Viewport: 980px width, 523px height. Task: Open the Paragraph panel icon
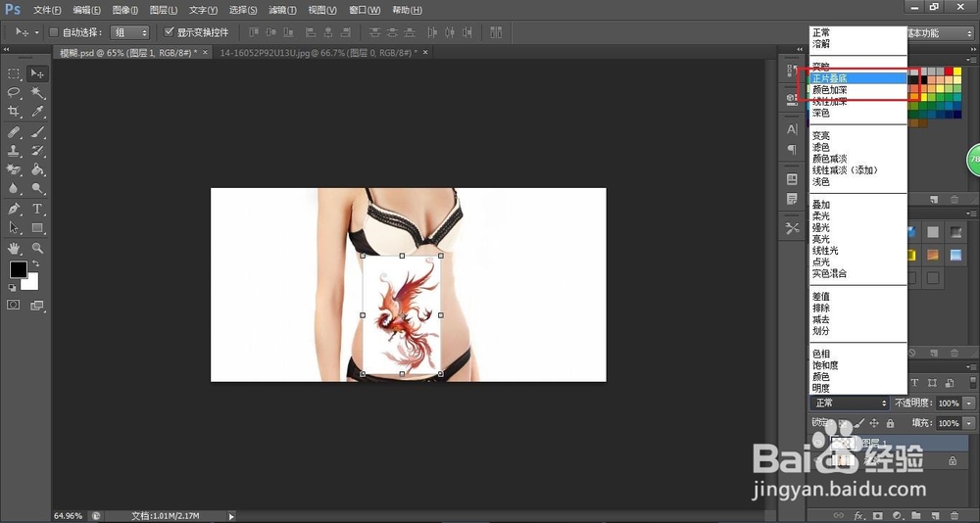click(x=792, y=149)
